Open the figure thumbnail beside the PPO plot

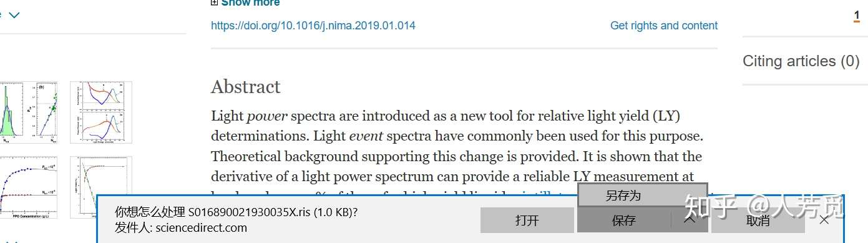pyautogui.click(x=101, y=187)
